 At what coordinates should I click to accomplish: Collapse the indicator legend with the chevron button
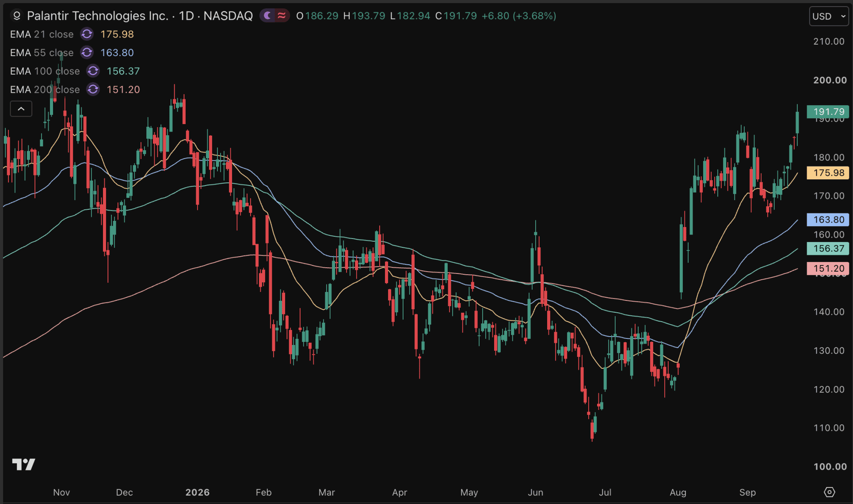[x=21, y=109]
